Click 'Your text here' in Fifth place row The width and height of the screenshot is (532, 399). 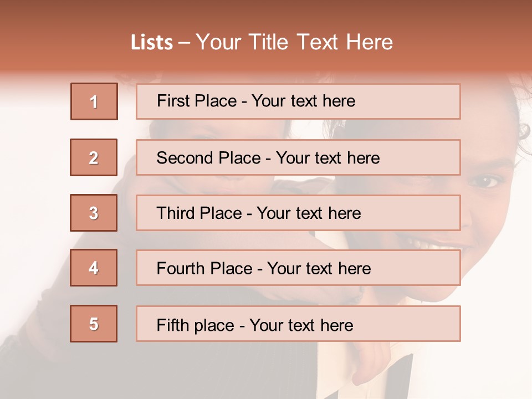pyautogui.click(x=301, y=325)
